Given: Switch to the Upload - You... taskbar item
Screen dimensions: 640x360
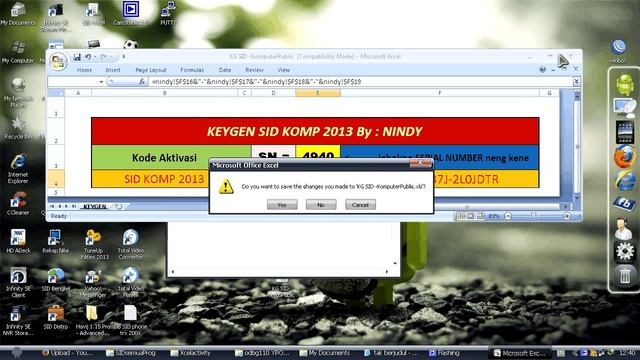Looking at the screenshot, I should [67, 353].
